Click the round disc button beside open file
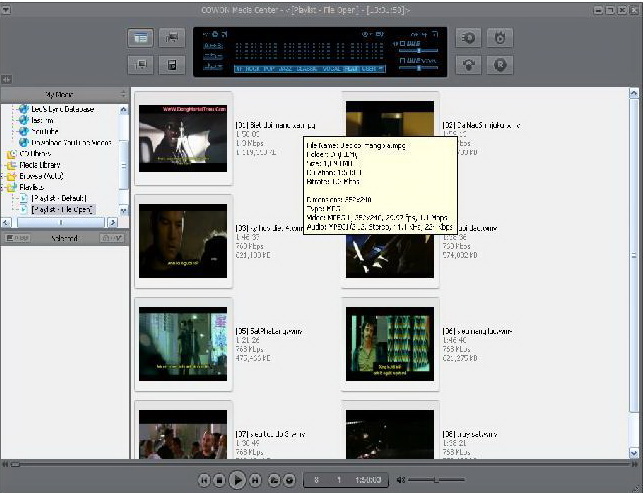The height and width of the screenshot is (493, 643). pyautogui.click(x=290, y=479)
